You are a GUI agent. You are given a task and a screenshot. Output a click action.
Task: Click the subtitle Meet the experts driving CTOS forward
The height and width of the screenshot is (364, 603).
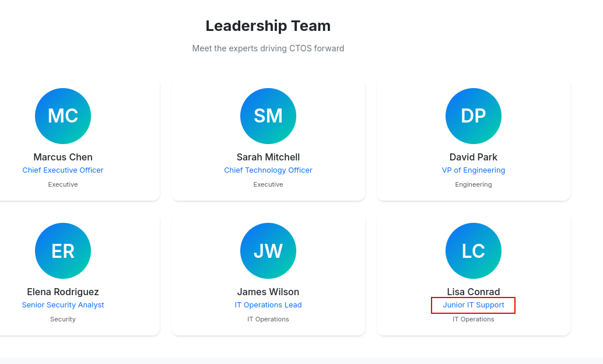(x=268, y=48)
